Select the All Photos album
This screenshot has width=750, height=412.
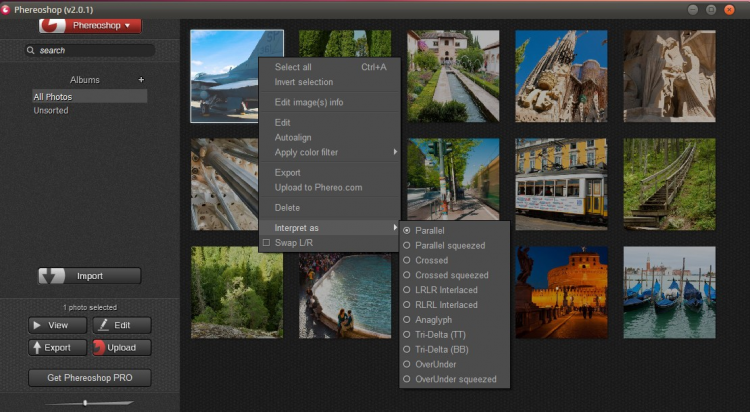89,97
